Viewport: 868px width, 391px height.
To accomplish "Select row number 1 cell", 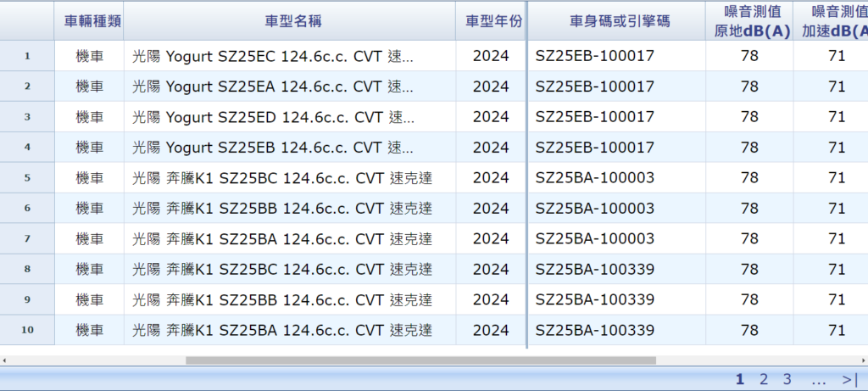I will [27, 56].
